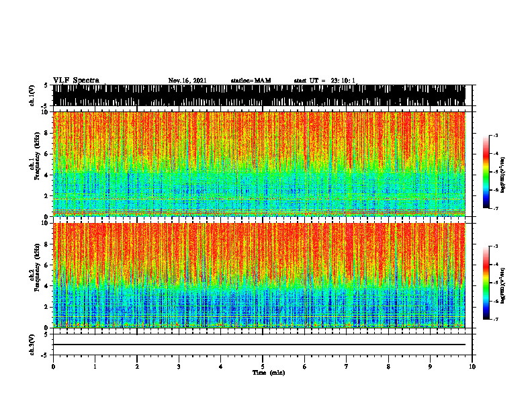Click the ch.1 colorbar "-3" tick label
The image size is (532, 411).
(496, 135)
